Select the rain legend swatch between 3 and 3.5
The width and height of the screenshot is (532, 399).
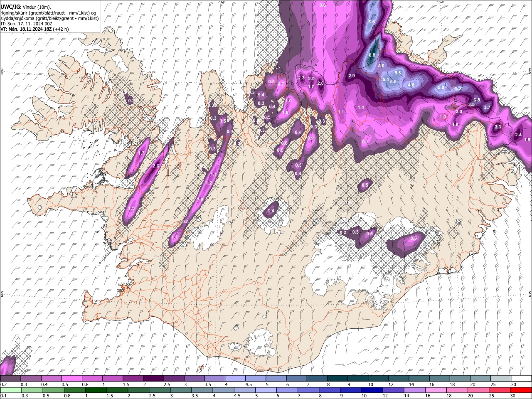(181, 390)
